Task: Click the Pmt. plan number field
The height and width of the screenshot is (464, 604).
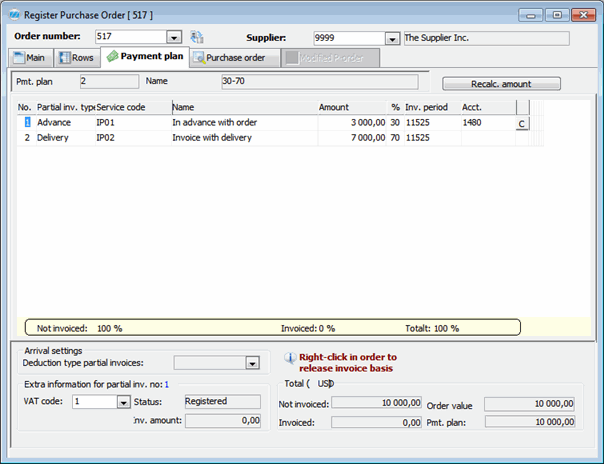Action: pos(108,80)
